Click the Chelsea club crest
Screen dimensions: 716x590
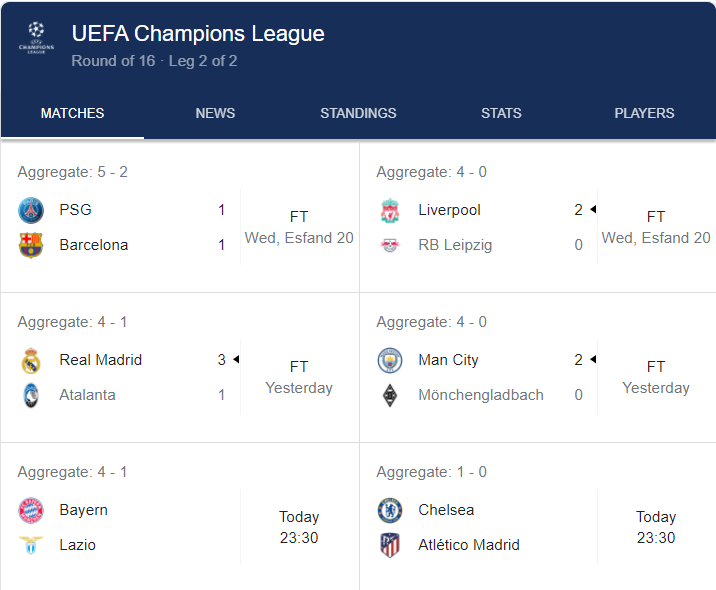pyautogui.click(x=389, y=510)
